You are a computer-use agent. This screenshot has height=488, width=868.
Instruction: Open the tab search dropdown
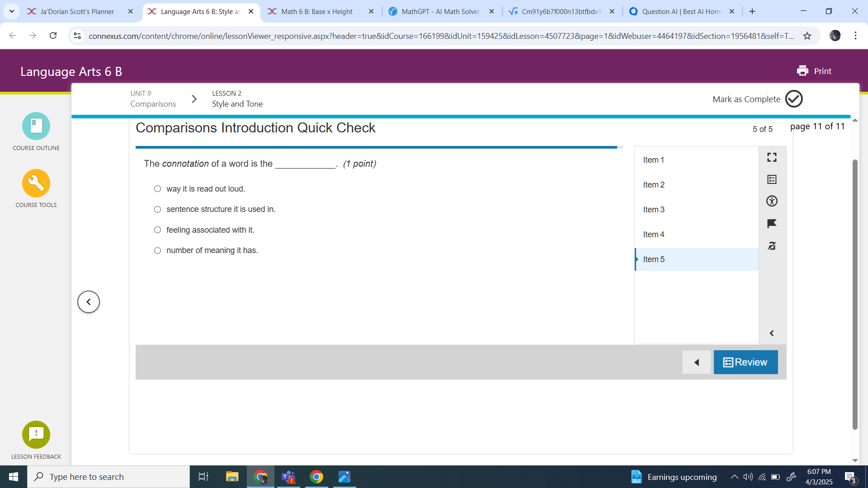[12, 12]
